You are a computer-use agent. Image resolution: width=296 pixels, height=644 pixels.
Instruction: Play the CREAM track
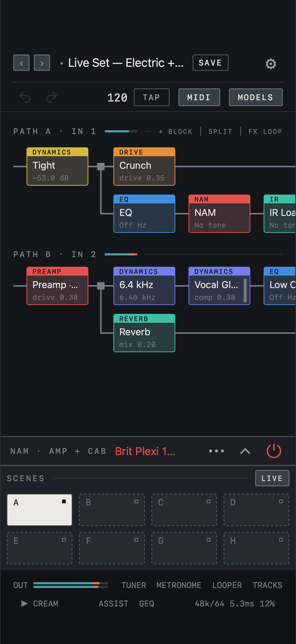[24, 603]
